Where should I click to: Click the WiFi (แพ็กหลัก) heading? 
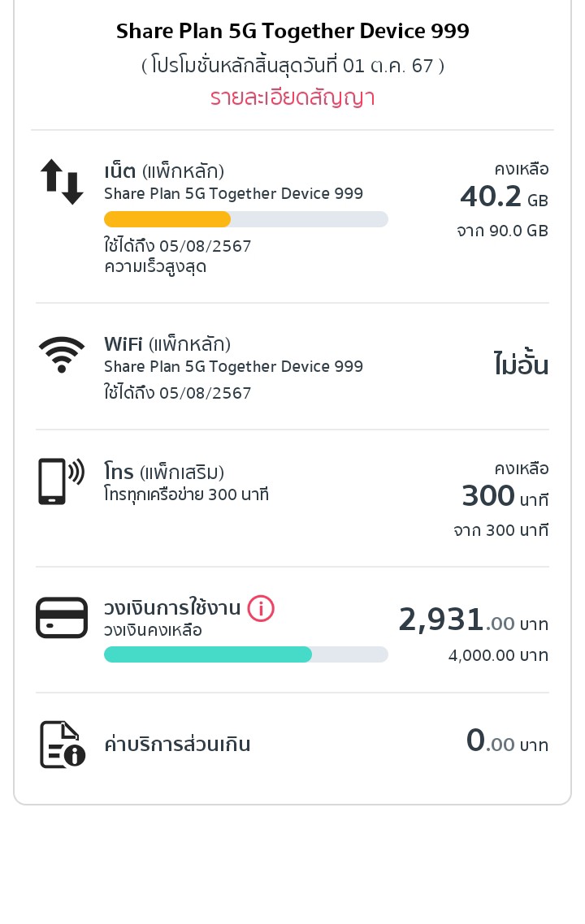pos(167,344)
